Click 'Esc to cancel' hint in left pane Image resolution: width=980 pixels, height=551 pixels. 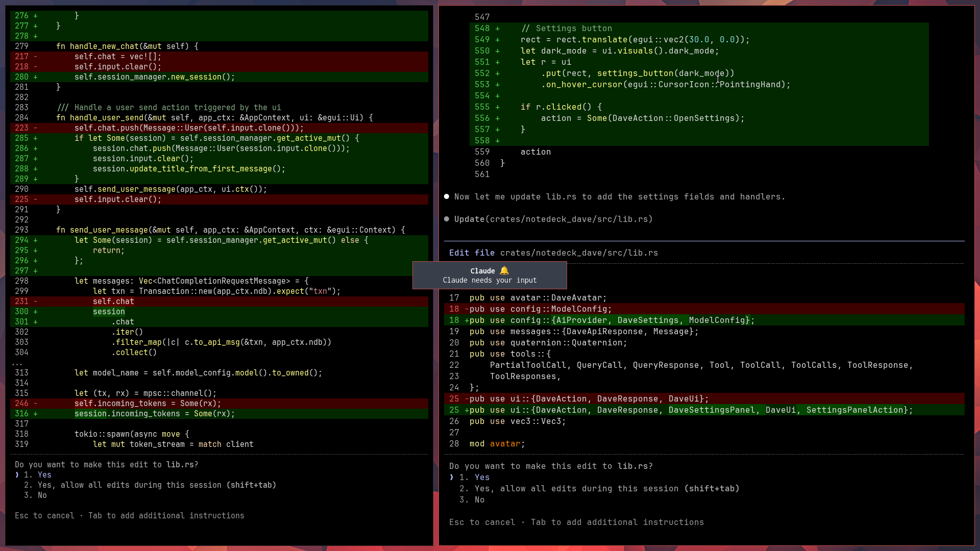tap(44, 515)
